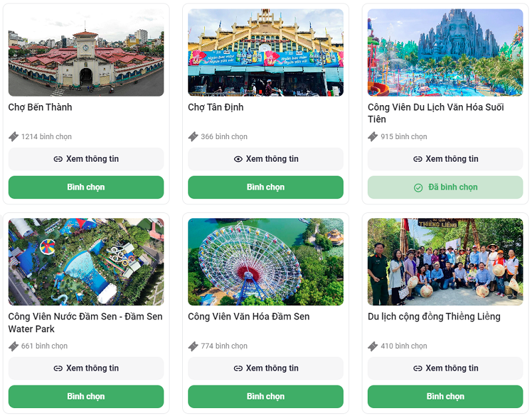Toggle the Đã bình chọn button for Suối Tiên
The height and width of the screenshot is (416, 532).
coord(445,187)
